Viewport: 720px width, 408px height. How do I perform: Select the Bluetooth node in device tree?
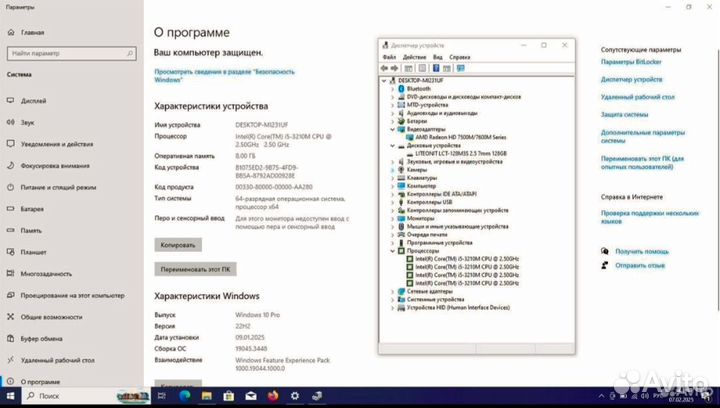tap(419, 89)
